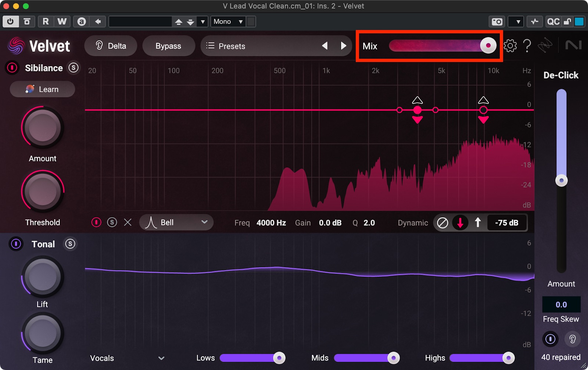Adjust the Mix slider handle
Screen dimensions: 588x370
click(488, 46)
